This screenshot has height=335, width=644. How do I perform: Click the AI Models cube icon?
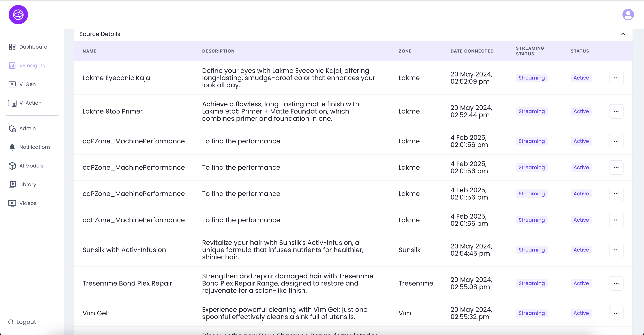(x=12, y=166)
